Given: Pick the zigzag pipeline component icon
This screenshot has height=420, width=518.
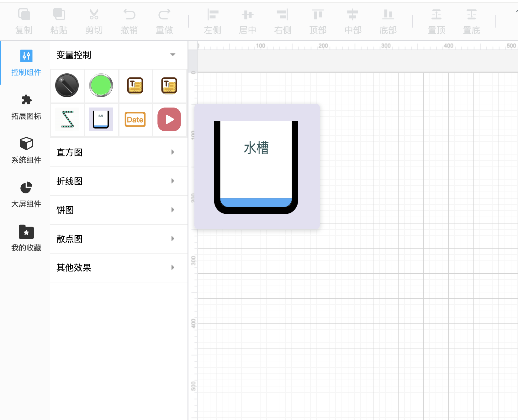Looking at the screenshot, I should (67, 119).
